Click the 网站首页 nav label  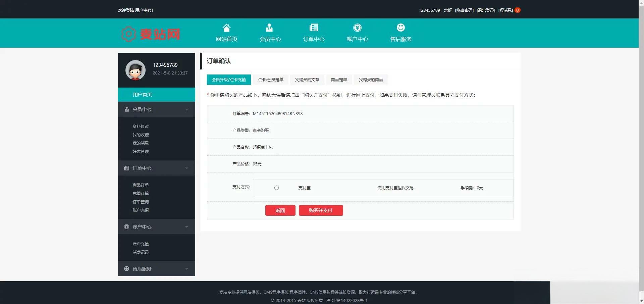pyautogui.click(x=226, y=39)
